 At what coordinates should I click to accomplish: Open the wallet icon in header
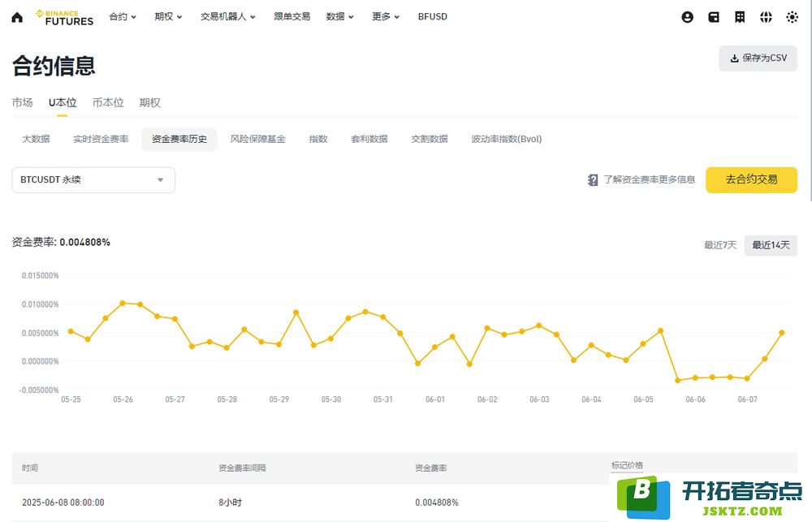point(714,17)
